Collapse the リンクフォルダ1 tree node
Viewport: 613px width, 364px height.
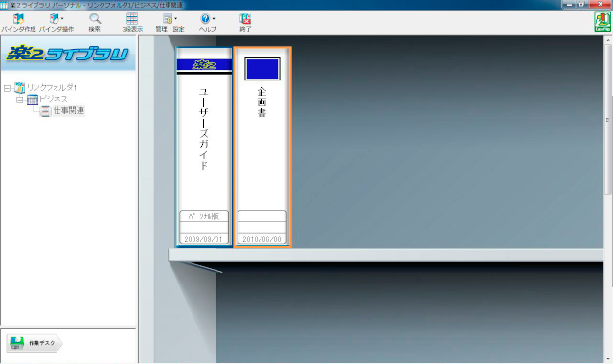pyautogui.click(x=7, y=88)
